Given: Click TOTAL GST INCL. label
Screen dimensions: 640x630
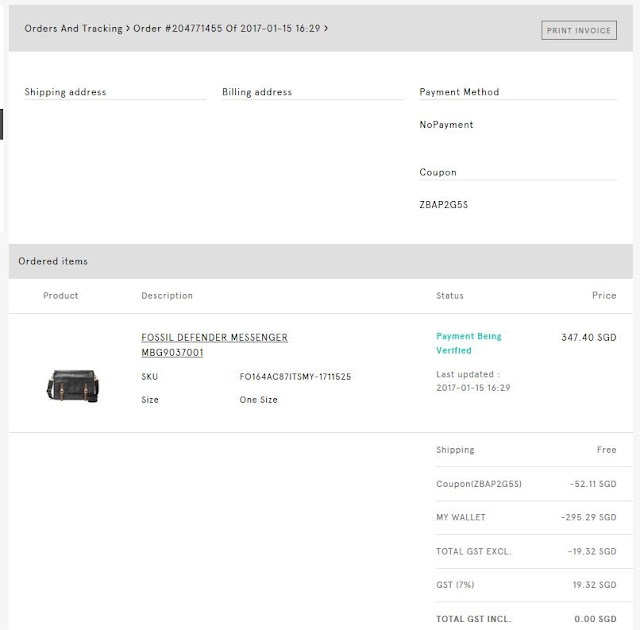Looking at the screenshot, I should pos(473,619).
